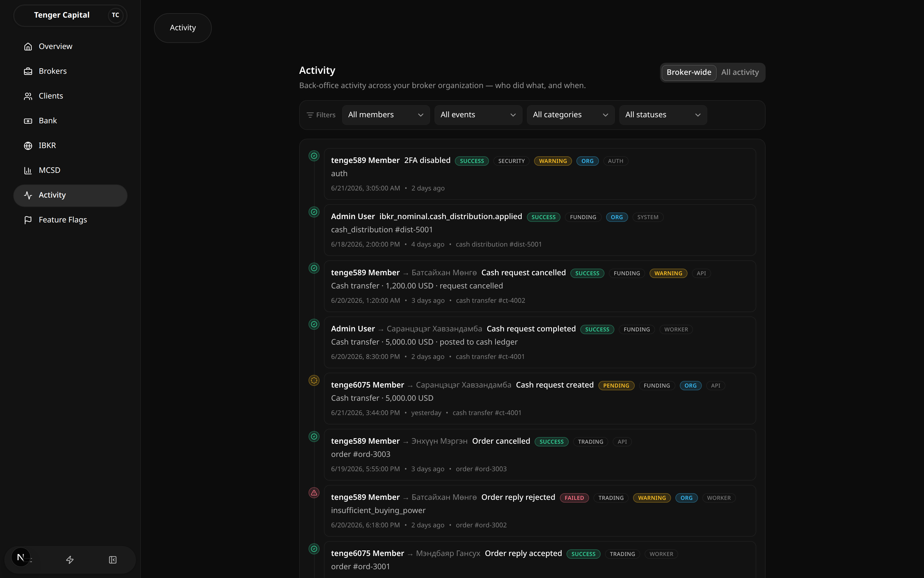
Task: Click the Bank banknote icon
Action: click(x=28, y=121)
